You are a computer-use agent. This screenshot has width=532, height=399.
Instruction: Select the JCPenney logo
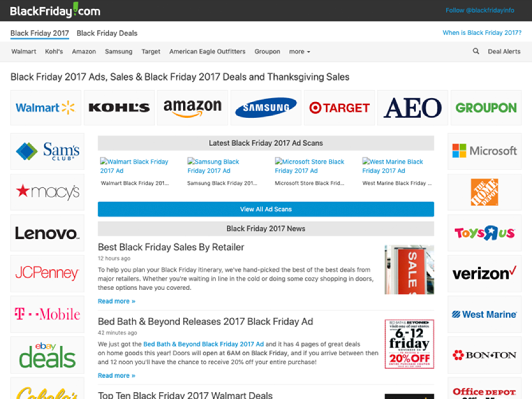click(x=47, y=273)
